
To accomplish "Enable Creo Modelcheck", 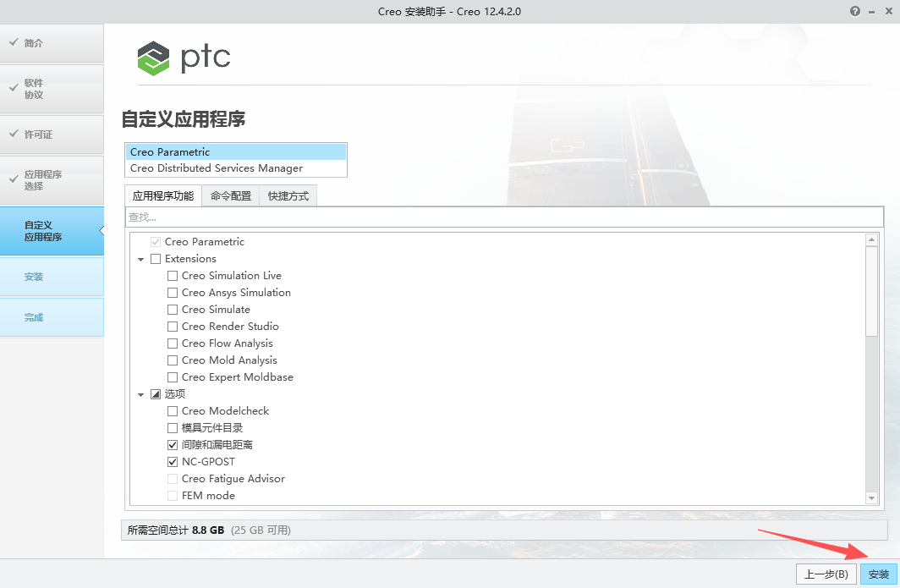I will [x=173, y=410].
